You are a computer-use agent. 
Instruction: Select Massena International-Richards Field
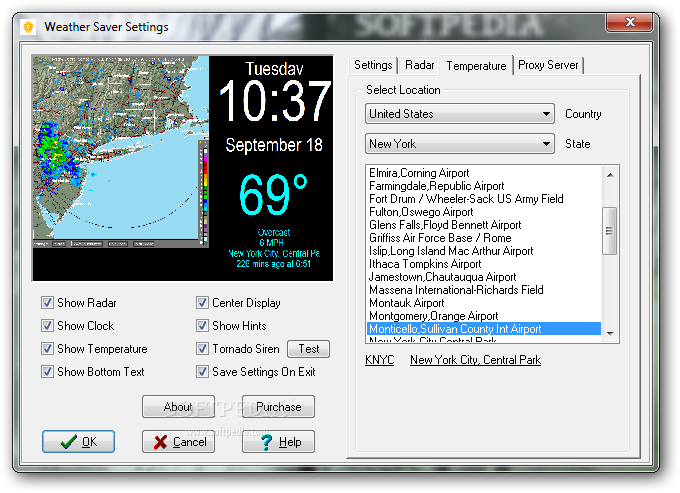tap(484, 290)
